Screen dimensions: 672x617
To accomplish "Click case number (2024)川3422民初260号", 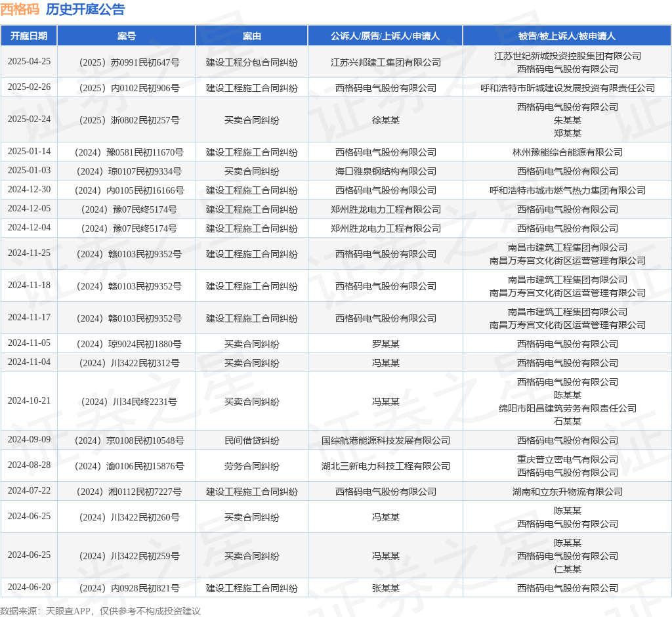I will pos(127,517).
